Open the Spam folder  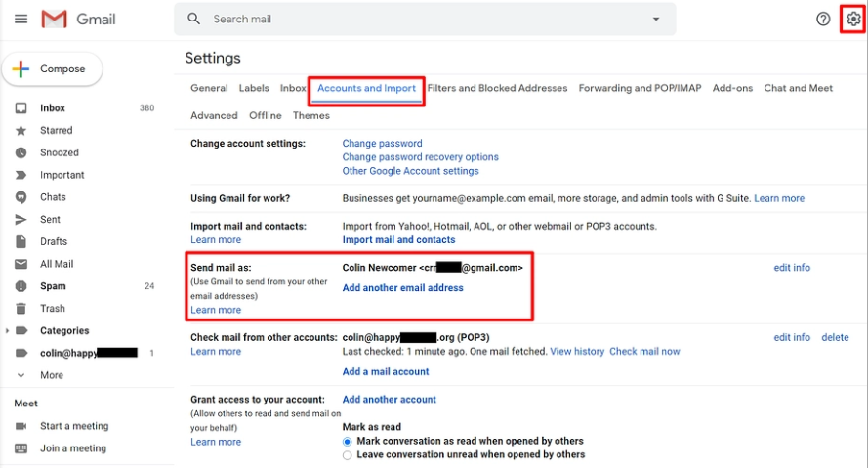tap(53, 286)
